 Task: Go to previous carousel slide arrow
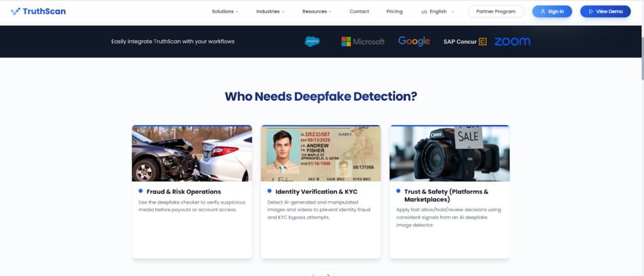click(x=313, y=273)
